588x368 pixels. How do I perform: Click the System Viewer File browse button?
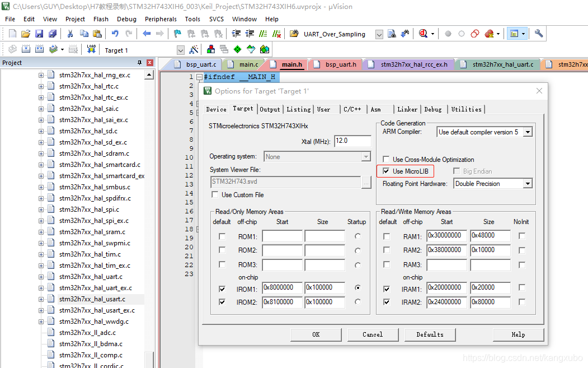(366, 182)
